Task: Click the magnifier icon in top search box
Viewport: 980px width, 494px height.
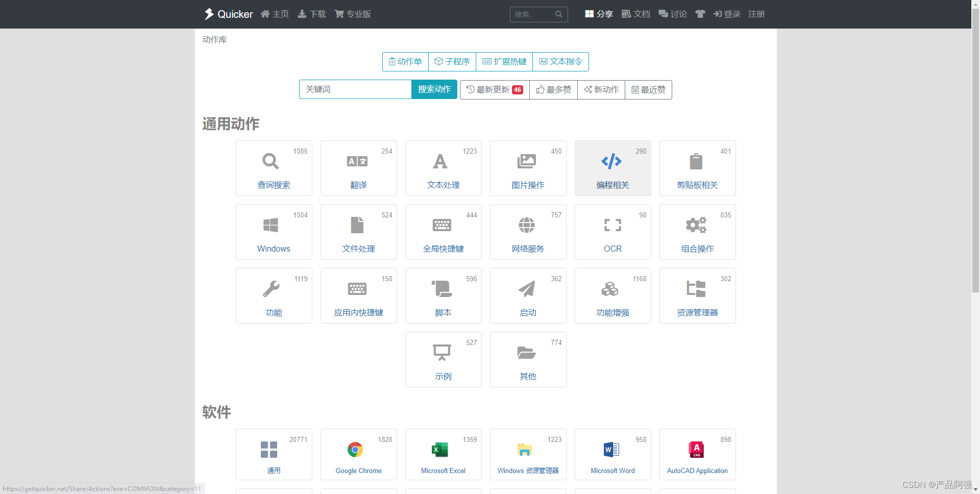Action: (559, 14)
